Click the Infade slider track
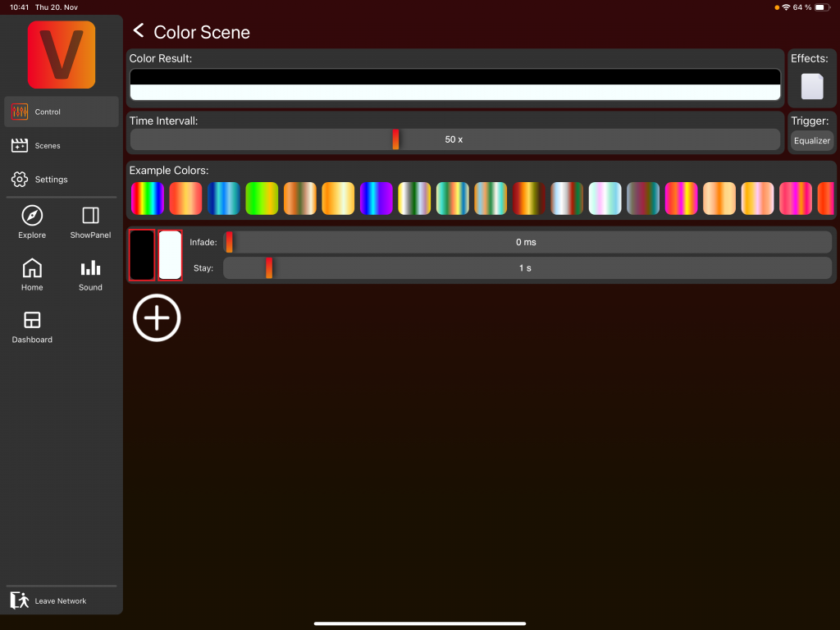The image size is (840, 630). point(525,242)
